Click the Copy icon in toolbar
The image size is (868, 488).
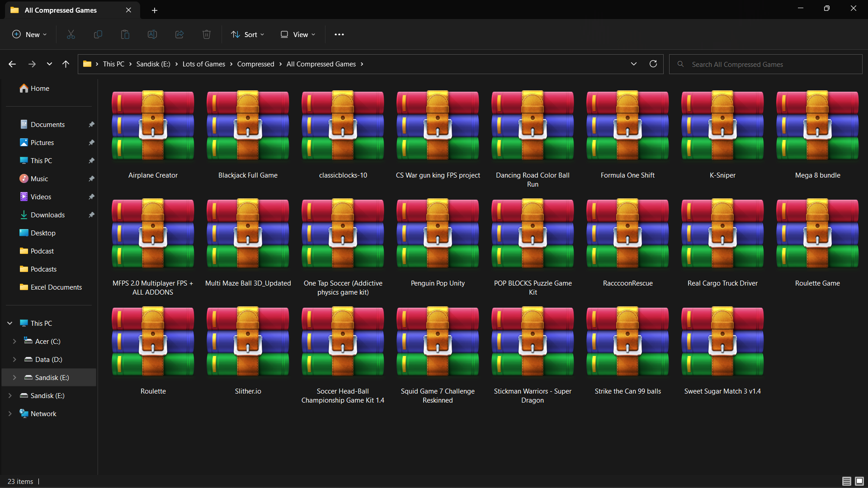tap(98, 34)
